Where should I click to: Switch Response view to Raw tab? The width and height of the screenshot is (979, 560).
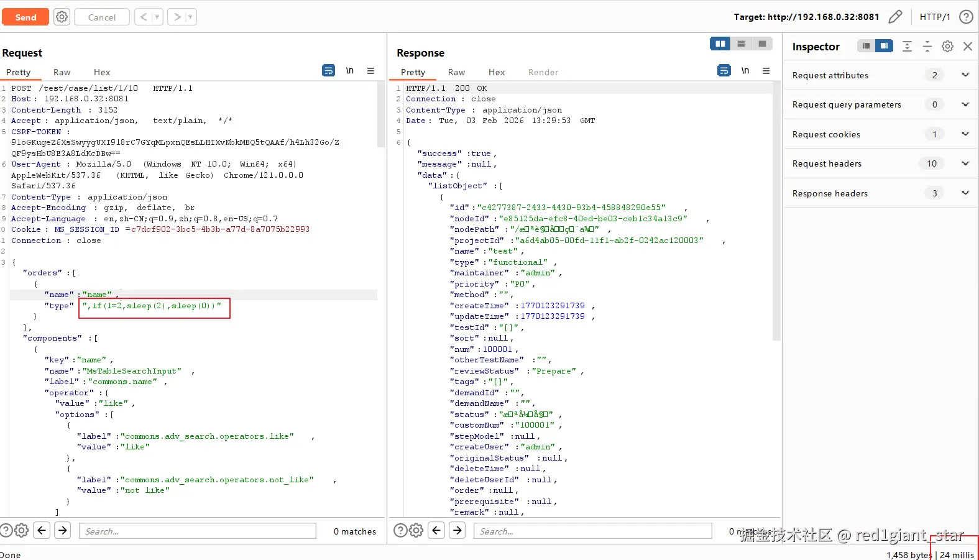click(x=456, y=72)
